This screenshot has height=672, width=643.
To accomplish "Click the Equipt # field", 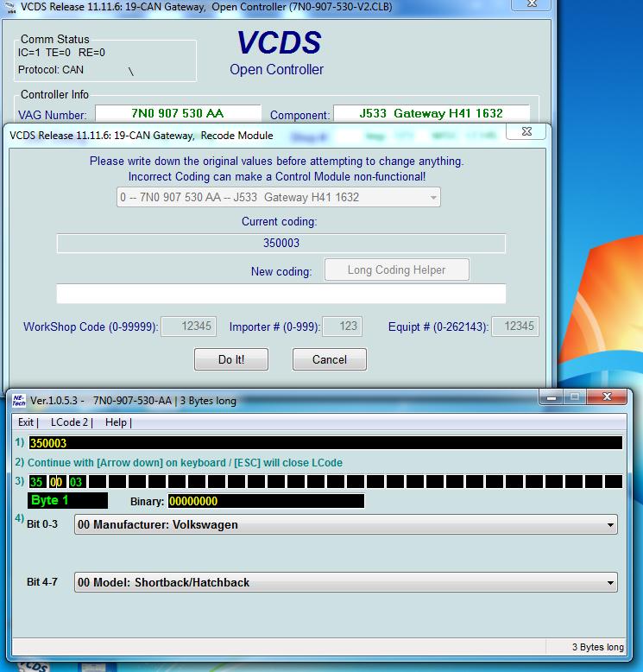I will 515,326.
